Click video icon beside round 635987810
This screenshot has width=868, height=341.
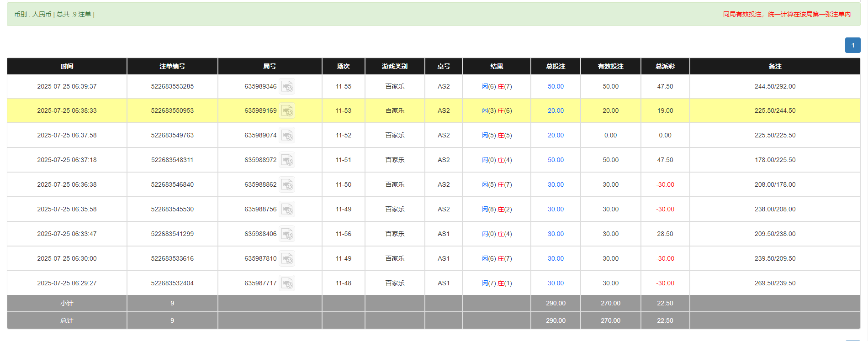pyautogui.click(x=287, y=259)
